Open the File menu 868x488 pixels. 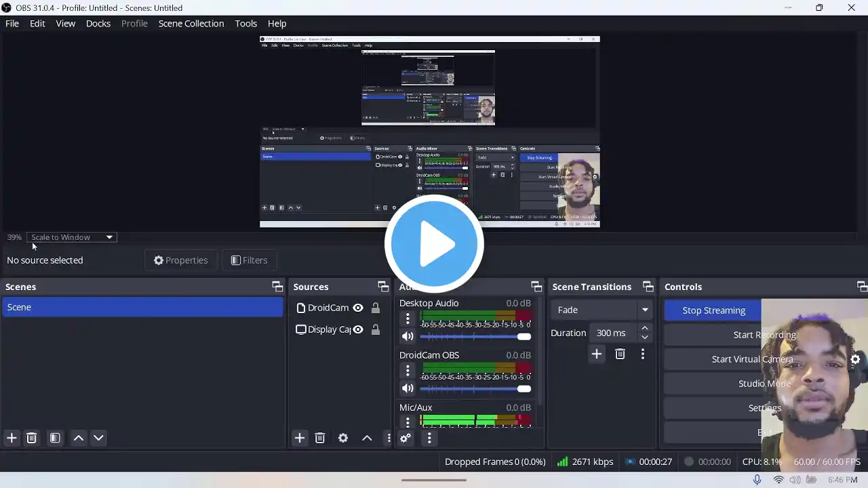coord(12,23)
